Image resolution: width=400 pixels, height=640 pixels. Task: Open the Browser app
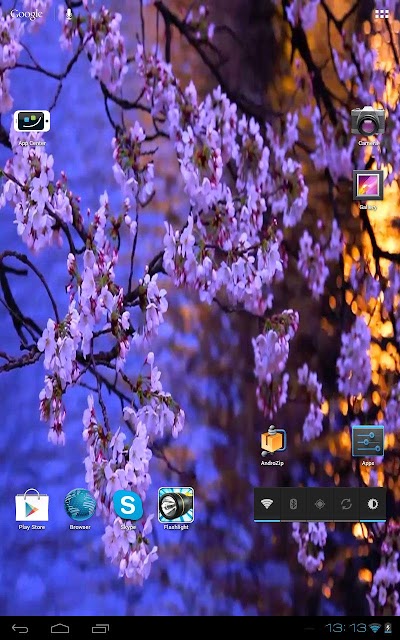[x=80, y=509]
